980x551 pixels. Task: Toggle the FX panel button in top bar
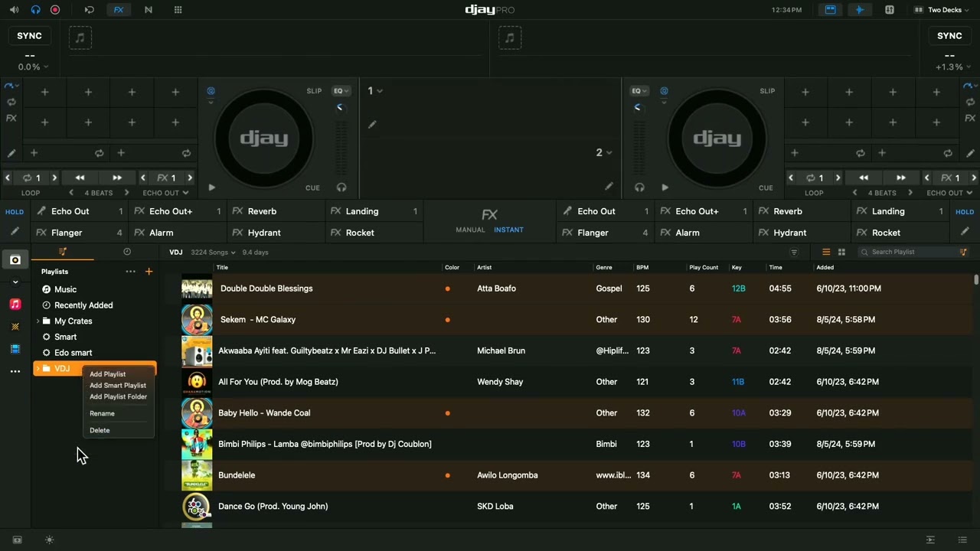[119, 10]
